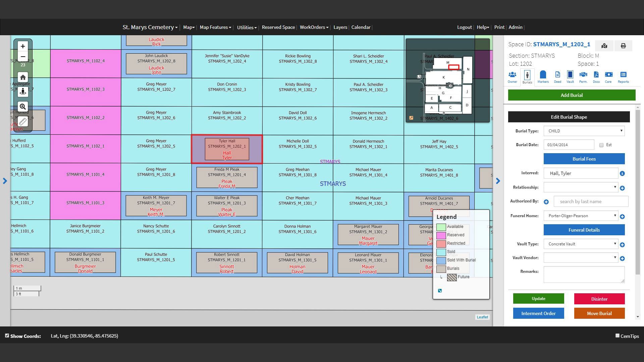Open the Vault Vendor dropdown

click(x=581, y=257)
